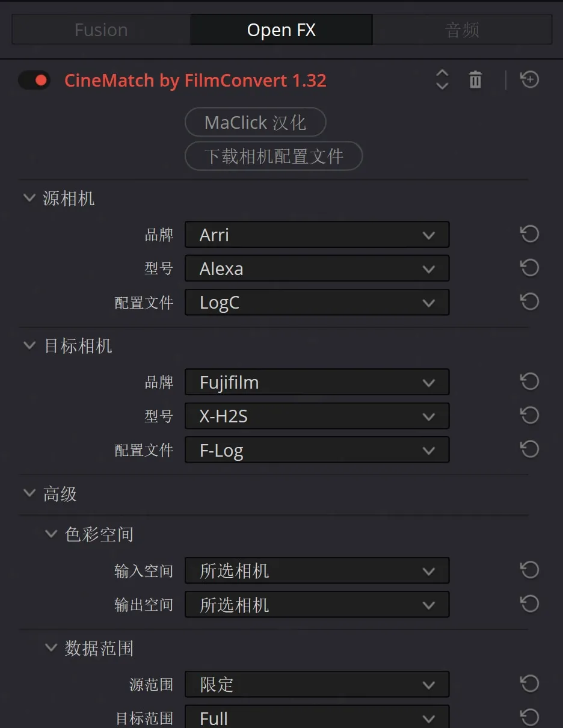This screenshot has height=728, width=563.
Task: Reset the F-Log 配置文件 setting
Action: [529, 449]
